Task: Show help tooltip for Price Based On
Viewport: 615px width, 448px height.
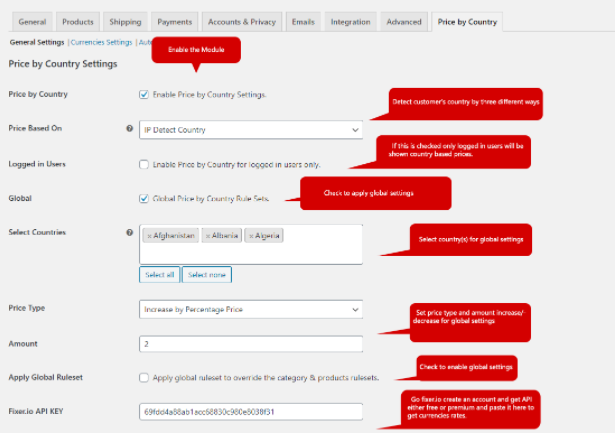Action: (129, 128)
